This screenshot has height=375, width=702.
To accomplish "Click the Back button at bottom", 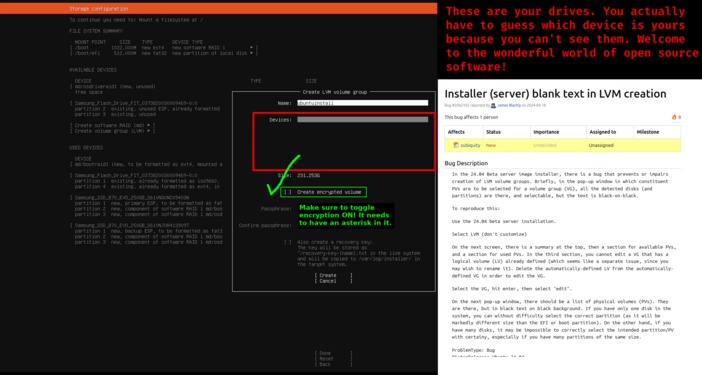I will pyautogui.click(x=333, y=364).
